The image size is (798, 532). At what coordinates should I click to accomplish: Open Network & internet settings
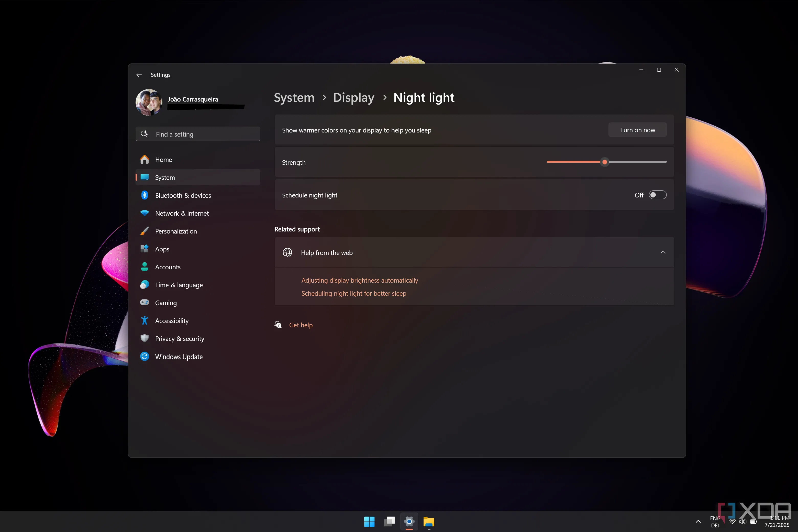point(182,213)
